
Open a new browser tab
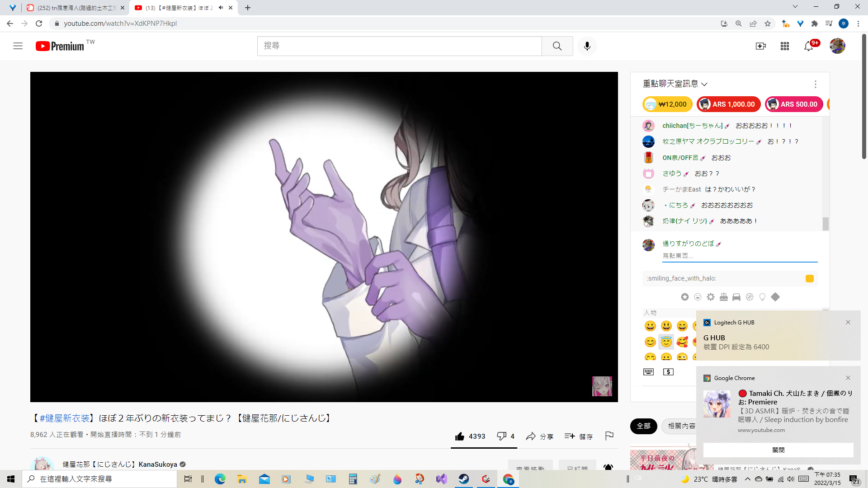(x=247, y=8)
